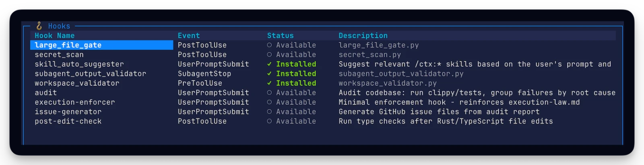The width and height of the screenshot is (644, 165).
Task: Toggle the Installed checkmark for workspace_validator
Action: (269, 83)
